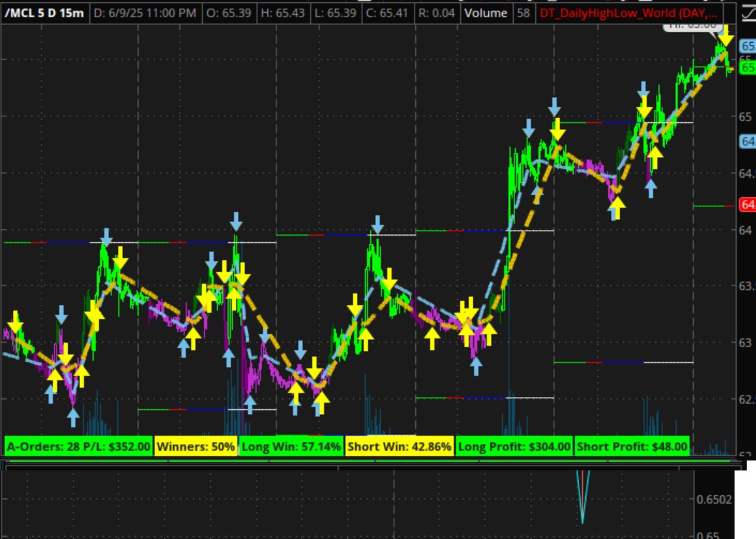The image size is (756, 539).
Task: Click the 63 price axis label
Action: [x=745, y=343]
